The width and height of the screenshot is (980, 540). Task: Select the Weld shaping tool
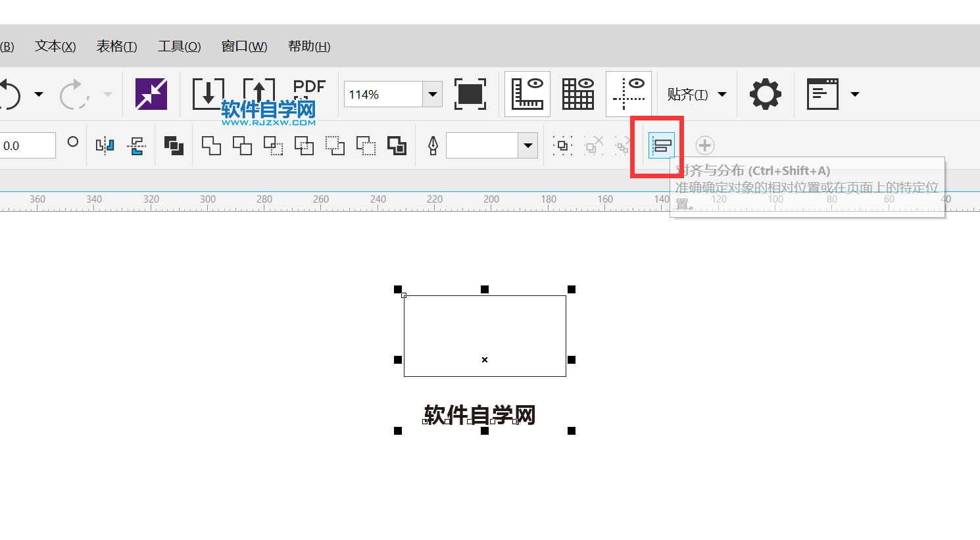(210, 145)
